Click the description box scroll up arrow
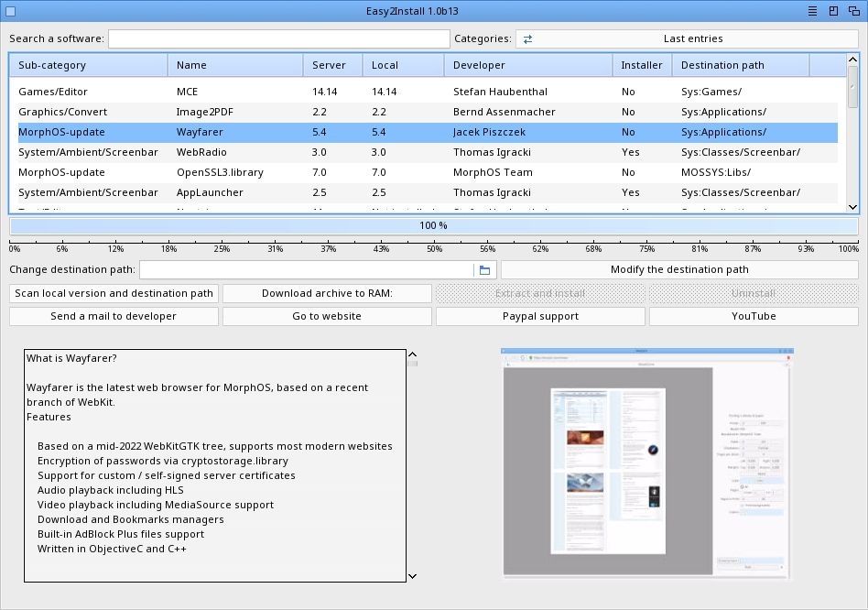 (412, 354)
